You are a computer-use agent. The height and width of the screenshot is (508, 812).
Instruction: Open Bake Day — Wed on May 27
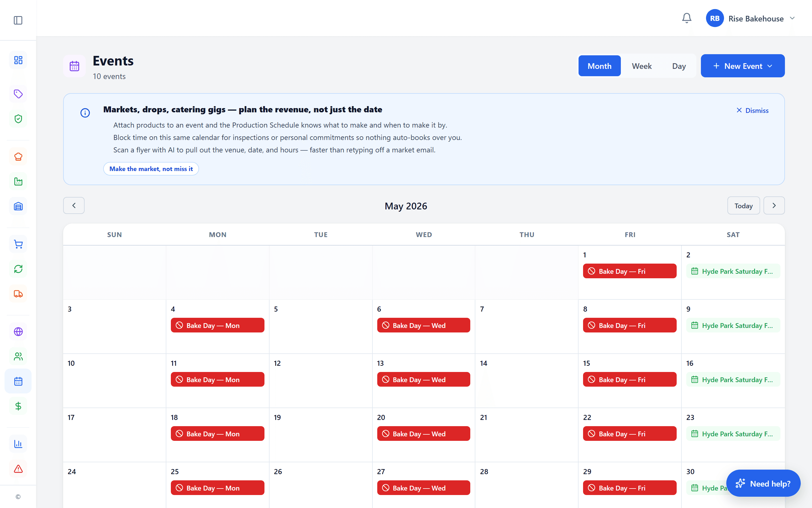tap(423, 487)
